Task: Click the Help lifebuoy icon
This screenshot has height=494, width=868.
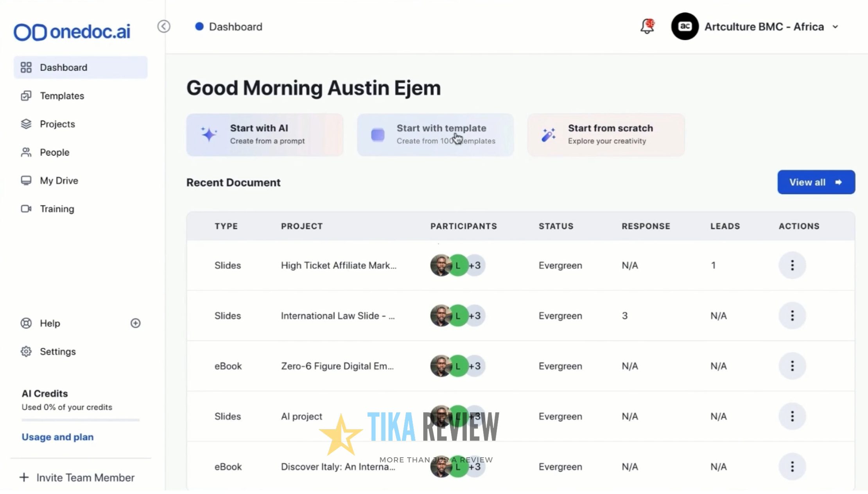Action: coord(26,323)
